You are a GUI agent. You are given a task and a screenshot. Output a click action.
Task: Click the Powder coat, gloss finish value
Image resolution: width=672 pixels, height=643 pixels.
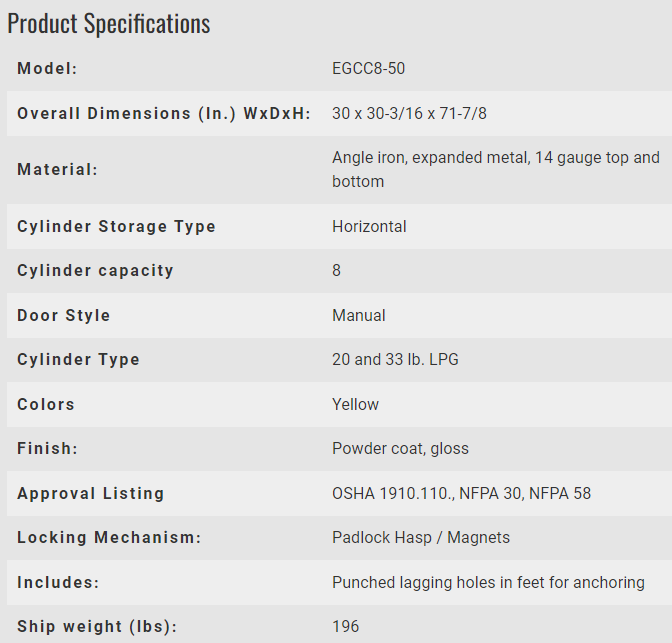(400, 449)
